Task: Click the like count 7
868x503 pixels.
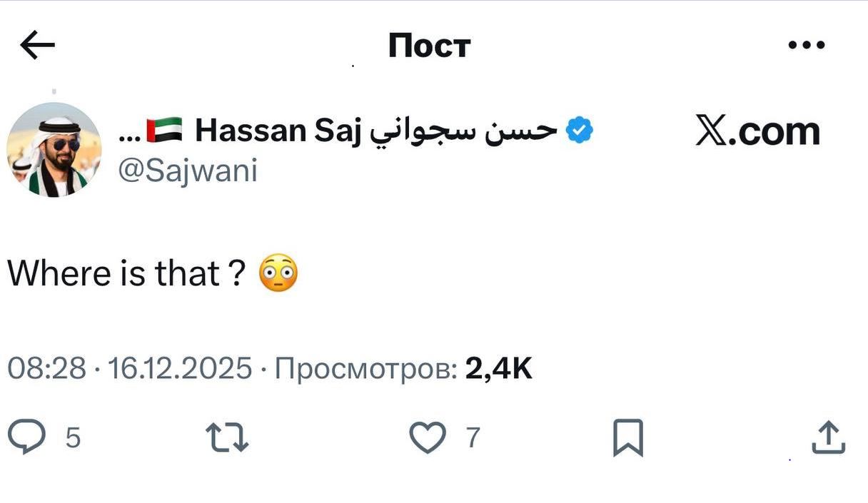Action: point(473,437)
